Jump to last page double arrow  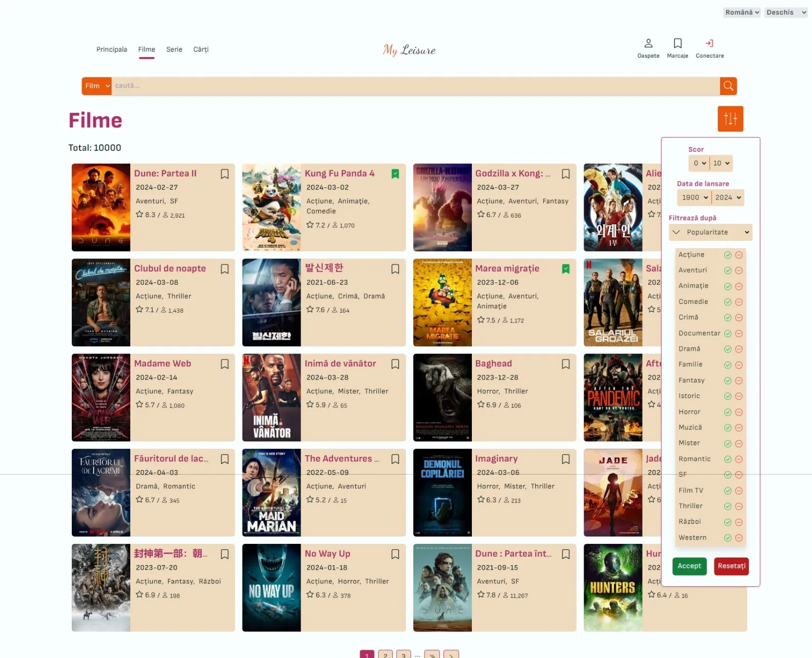point(432,655)
